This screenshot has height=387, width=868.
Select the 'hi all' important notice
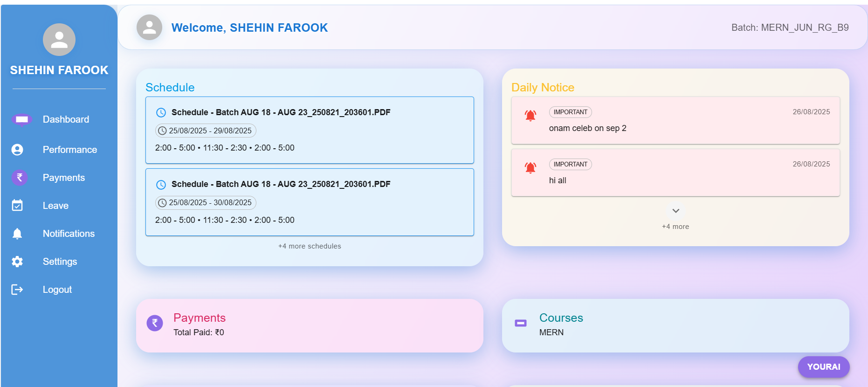point(675,173)
